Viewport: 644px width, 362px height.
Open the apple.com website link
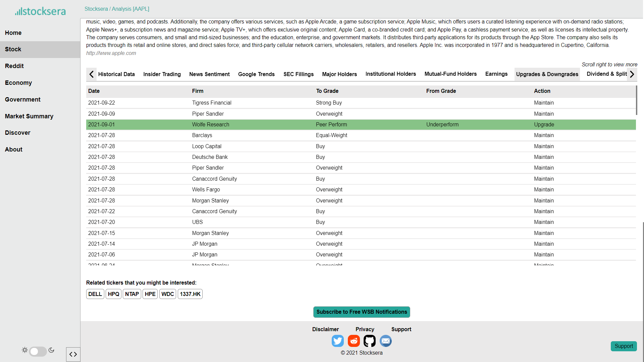point(111,53)
